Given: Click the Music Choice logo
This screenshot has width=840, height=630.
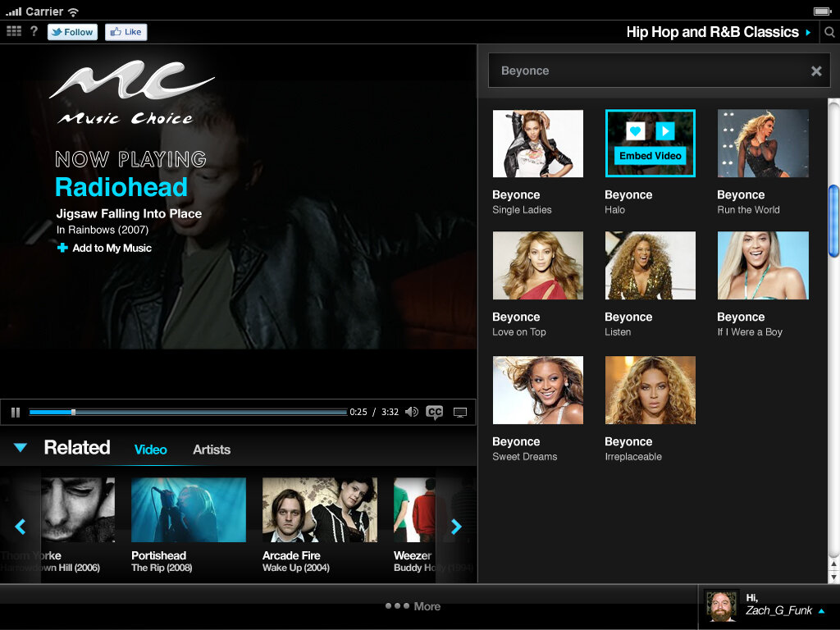Looking at the screenshot, I should click(132, 92).
